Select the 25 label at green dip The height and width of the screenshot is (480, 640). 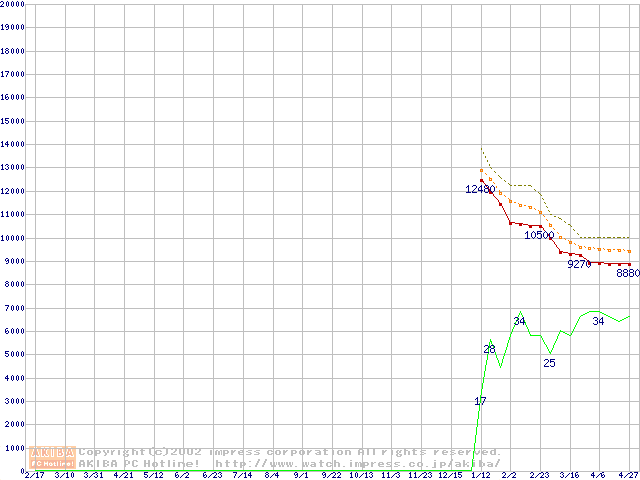point(549,363)
